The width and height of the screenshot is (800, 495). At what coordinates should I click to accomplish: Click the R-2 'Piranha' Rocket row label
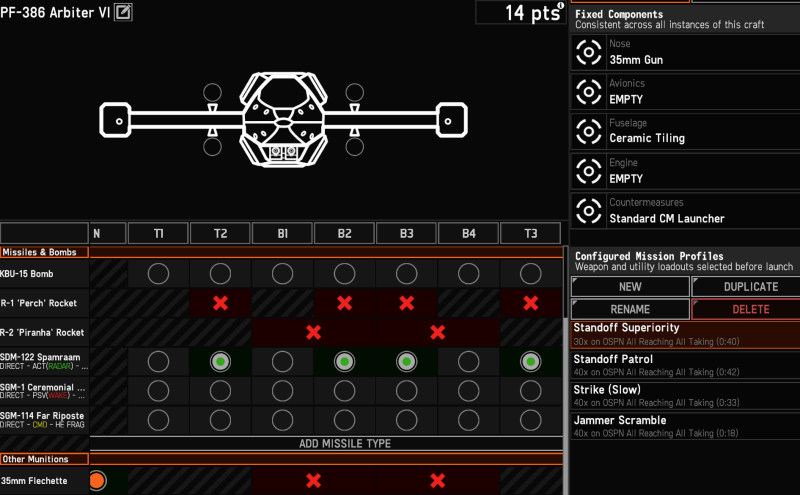42,333
